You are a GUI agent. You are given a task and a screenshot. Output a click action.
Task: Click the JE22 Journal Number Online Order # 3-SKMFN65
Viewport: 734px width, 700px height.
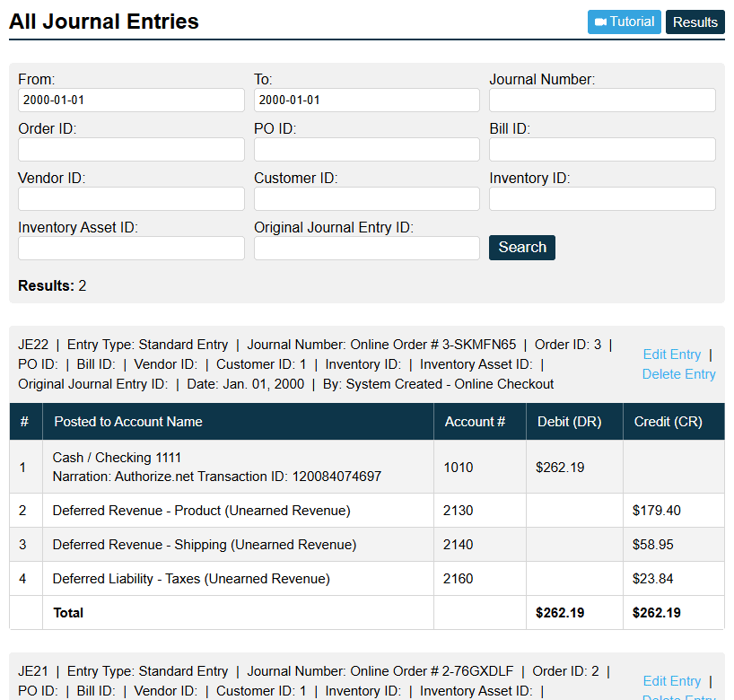tap(381, 345)
